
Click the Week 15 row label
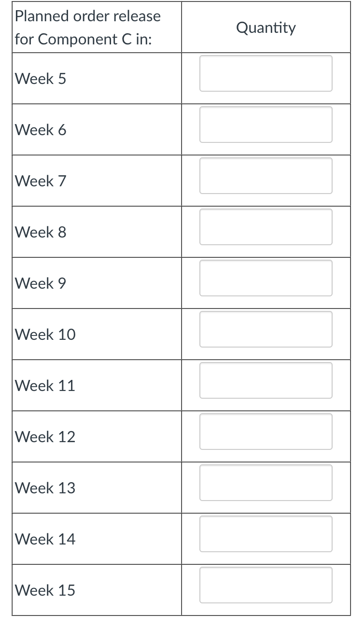44,590
